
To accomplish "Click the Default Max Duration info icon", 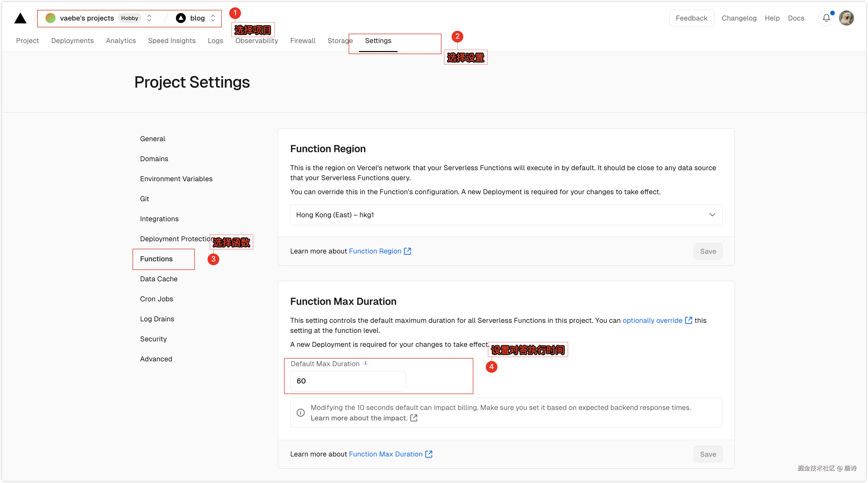I will 366,363.
